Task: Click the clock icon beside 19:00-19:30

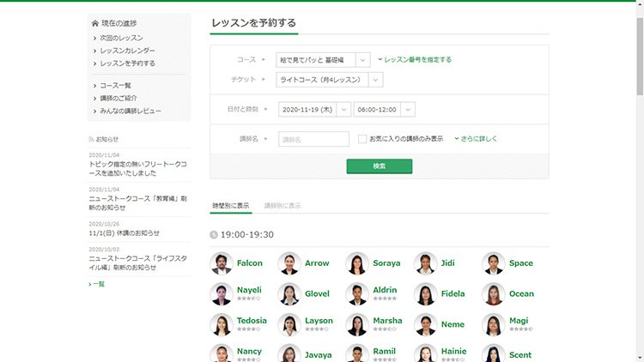Action: point(214,234)
